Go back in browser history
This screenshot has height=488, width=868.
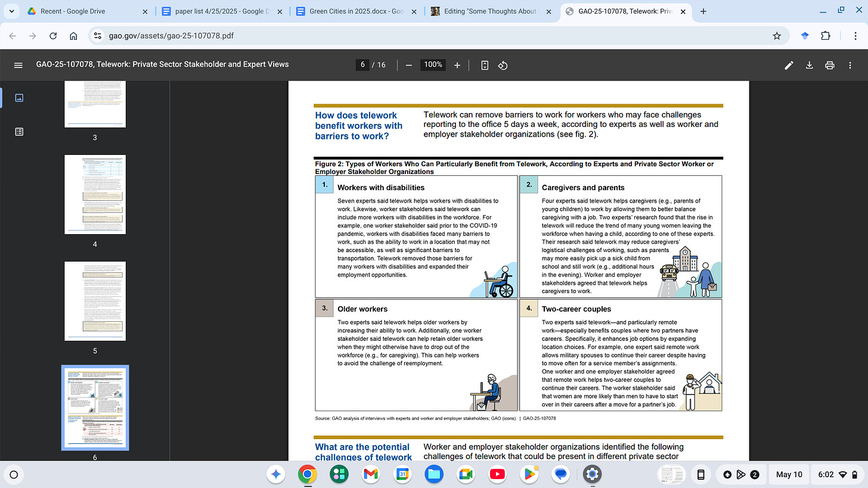(x=13, y=36)
